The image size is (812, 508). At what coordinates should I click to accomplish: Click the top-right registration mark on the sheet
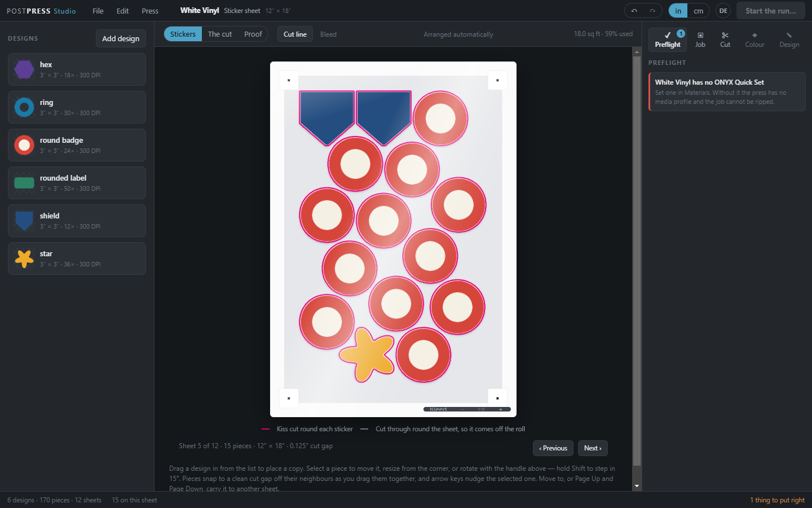[x=497, y=80]
